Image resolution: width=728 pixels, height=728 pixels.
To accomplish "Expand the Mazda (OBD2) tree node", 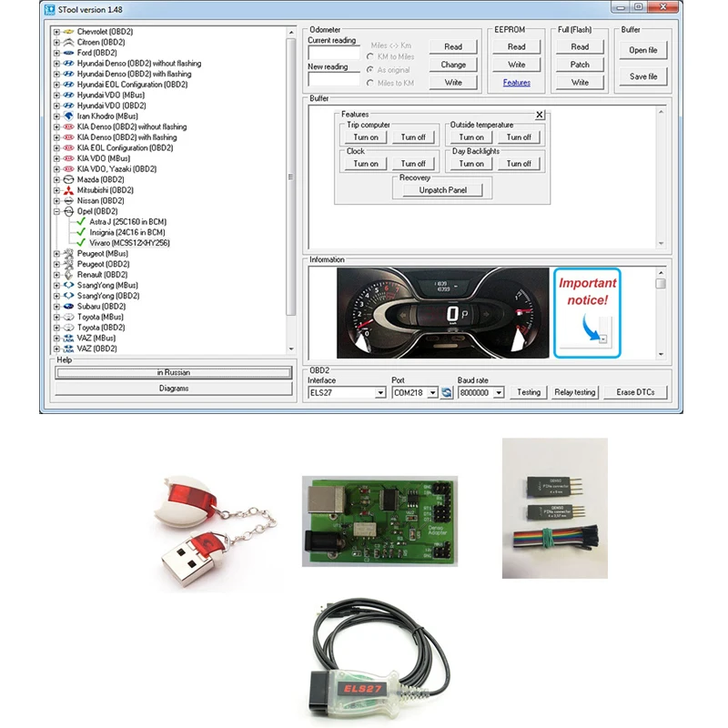I will 56,179.
